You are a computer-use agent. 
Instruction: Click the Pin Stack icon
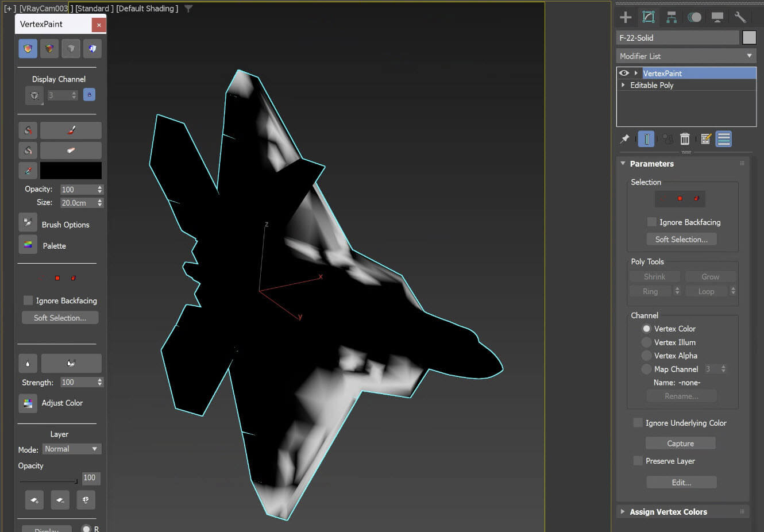coord(625,139)
